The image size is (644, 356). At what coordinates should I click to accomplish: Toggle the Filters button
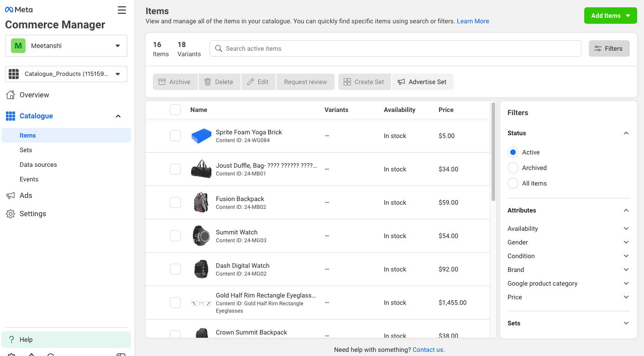pos(609,48)
